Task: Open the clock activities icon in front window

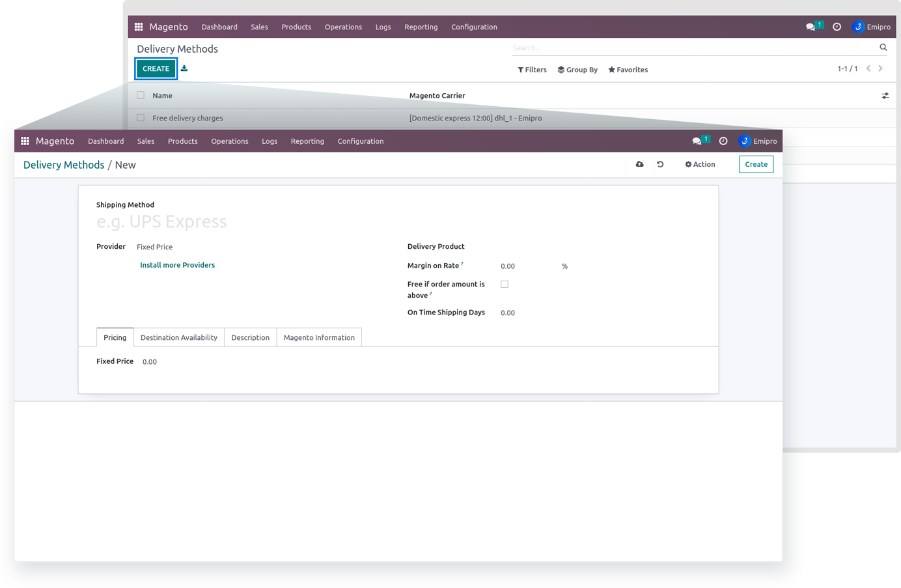Action: coord(723,141)
